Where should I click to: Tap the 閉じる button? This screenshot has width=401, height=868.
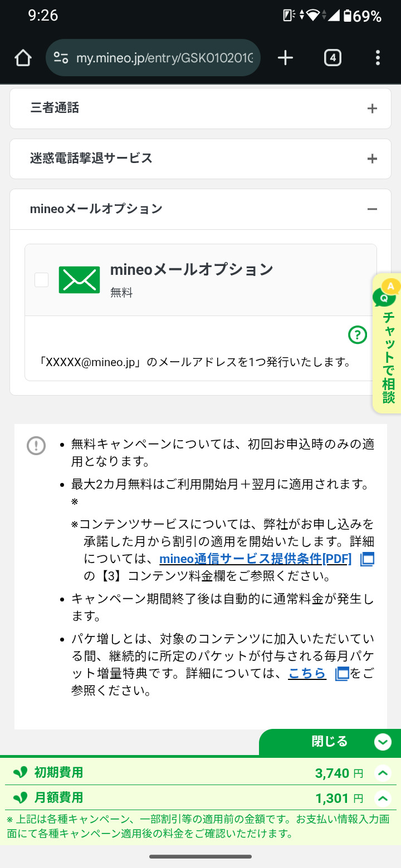(x=330, y=742)
